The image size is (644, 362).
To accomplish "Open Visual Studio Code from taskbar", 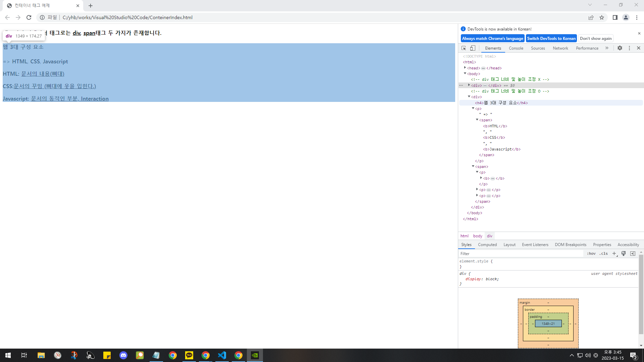I will [x=222, y=355].
